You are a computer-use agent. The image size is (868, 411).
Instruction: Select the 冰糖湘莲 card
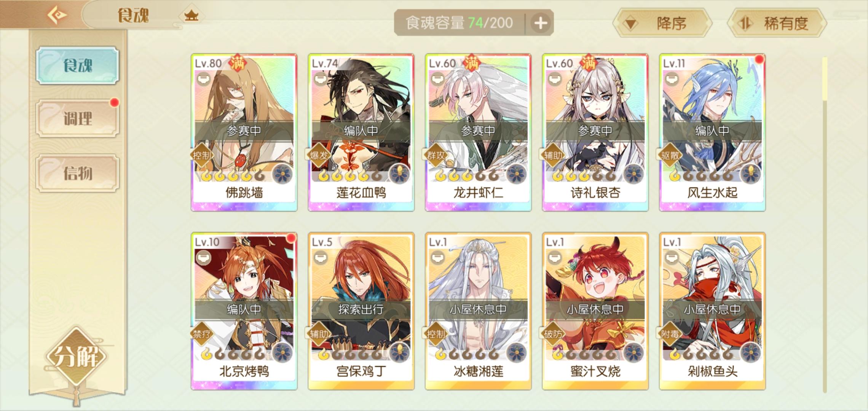[x=478, y=311]
